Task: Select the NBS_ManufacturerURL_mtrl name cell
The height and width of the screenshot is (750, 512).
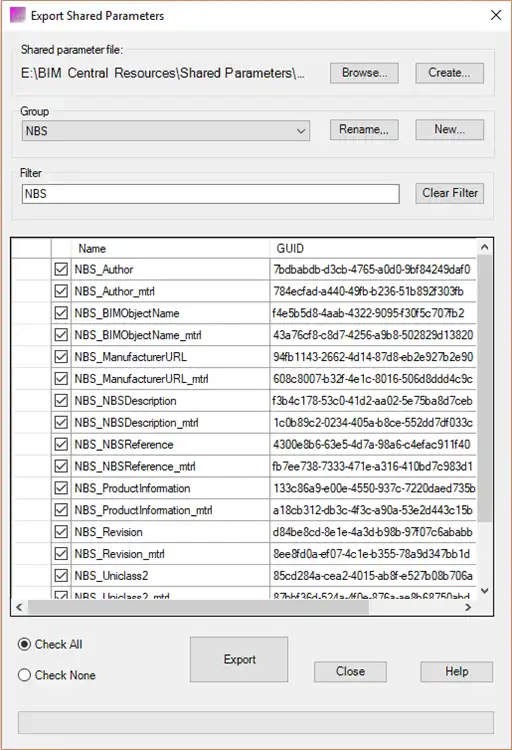Action: pos(170,379)
